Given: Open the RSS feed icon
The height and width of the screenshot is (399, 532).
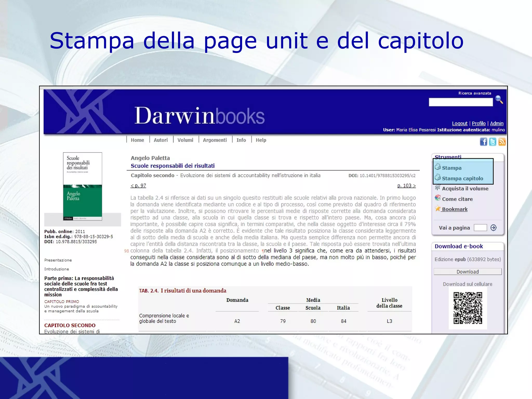Looking at the screenshot, I should [502, 142].
